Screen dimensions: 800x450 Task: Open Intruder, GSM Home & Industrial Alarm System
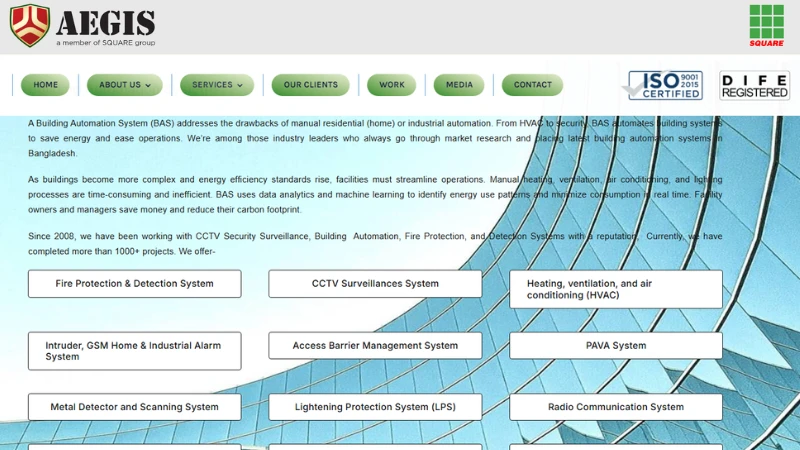(x=135, y=351)
